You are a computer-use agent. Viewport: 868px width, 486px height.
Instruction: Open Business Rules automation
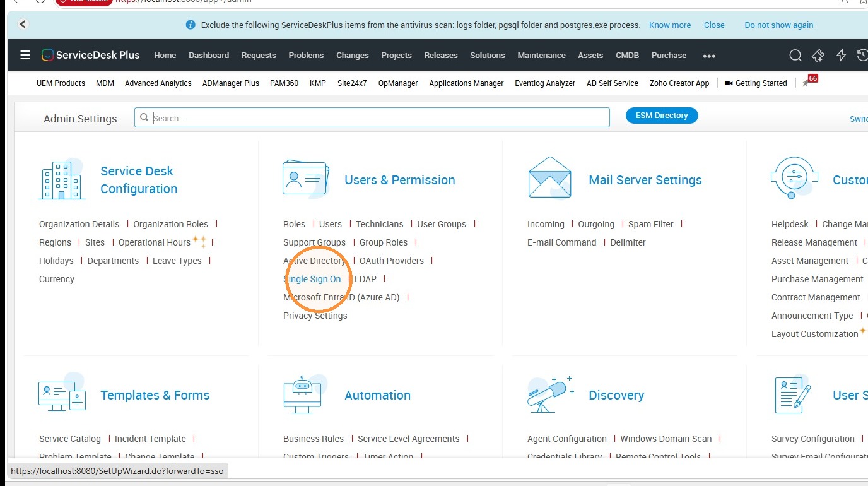tap(314, 439)
